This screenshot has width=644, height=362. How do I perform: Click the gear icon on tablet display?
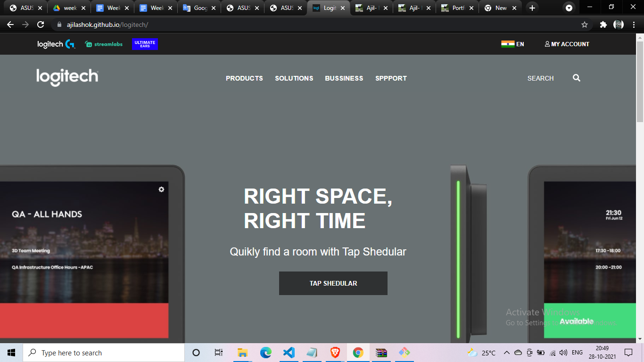pyautogui.click(x=161, y=189)
